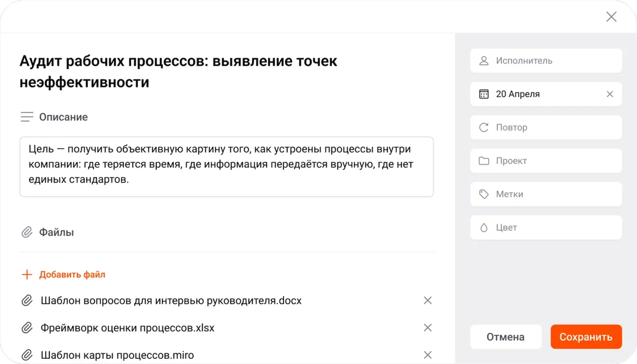637x364 pixels.
Task: Click the Проект folder icon
Action: (484, 160)
